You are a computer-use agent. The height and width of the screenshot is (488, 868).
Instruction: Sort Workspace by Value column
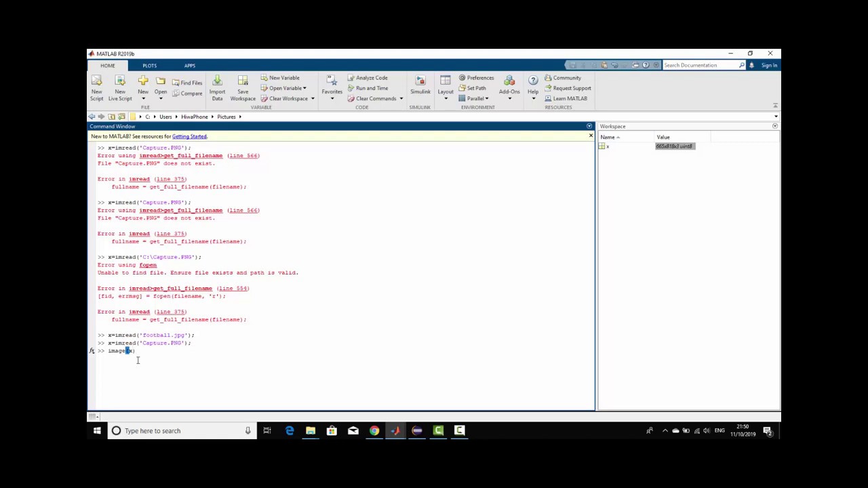pos(682,138)
